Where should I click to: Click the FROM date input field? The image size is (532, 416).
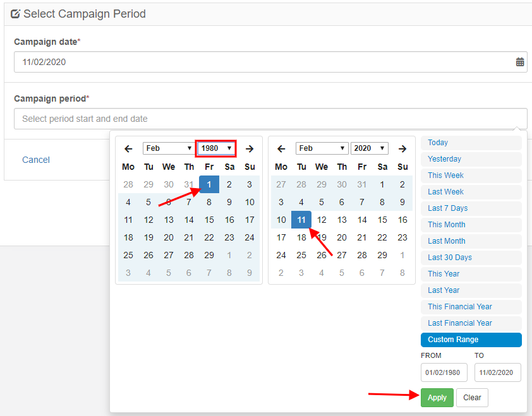[444, 372]
